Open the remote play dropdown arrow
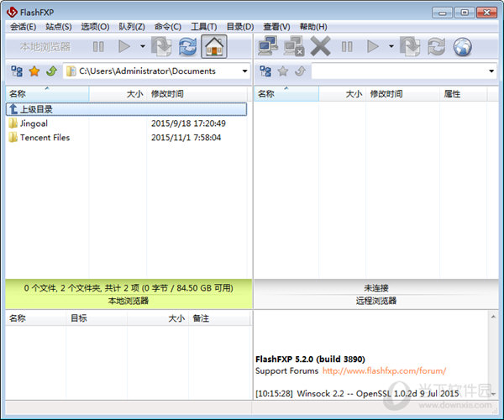Screen dimensions: 504x420 click(x=391, y=46)
